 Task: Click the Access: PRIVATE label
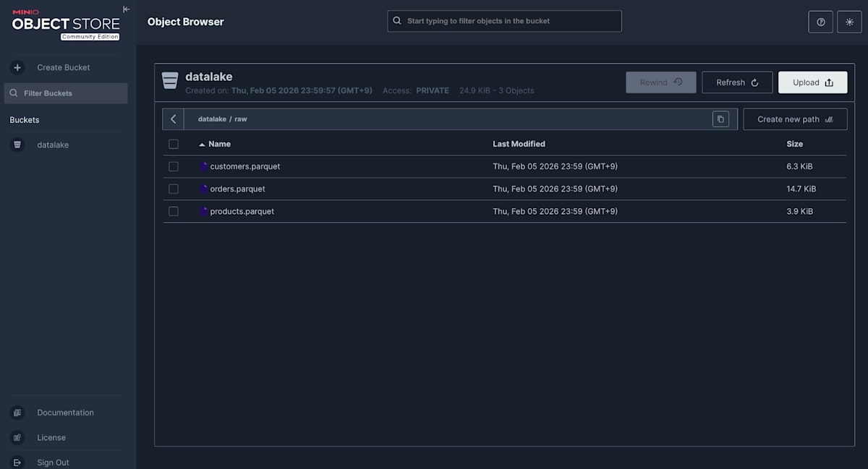(x=416, y=90)
